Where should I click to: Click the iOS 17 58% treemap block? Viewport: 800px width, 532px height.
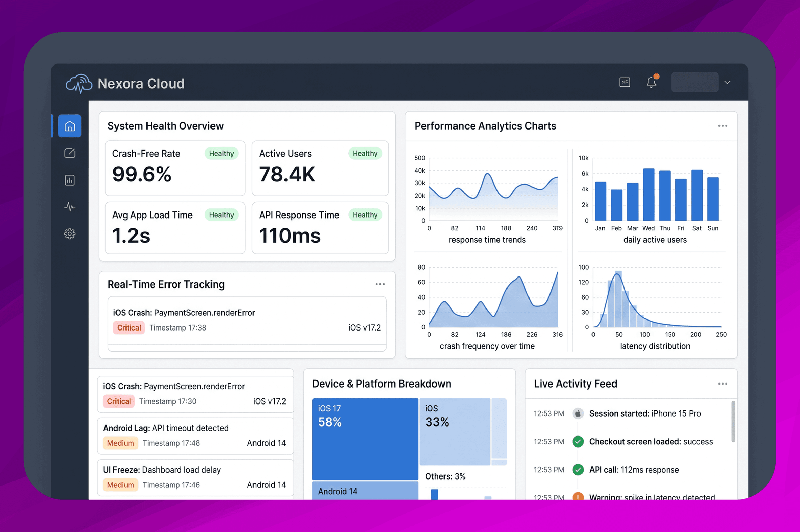pyautogui.click(x=365, y=439)
